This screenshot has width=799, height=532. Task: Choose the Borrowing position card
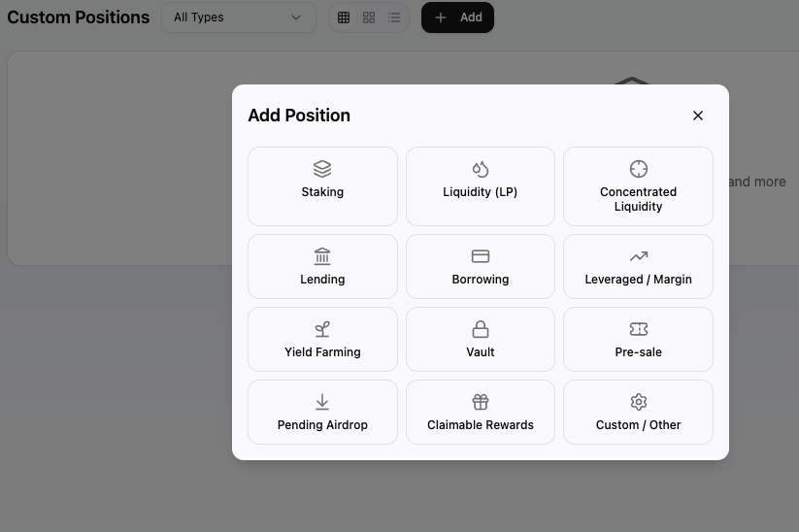[480, 267]
